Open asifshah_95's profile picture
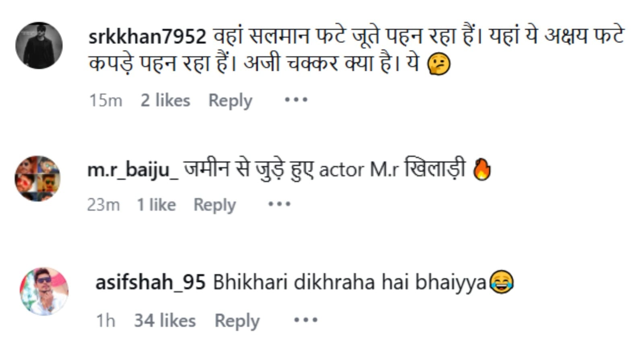The image size is (644, 362). coord(44,291)
